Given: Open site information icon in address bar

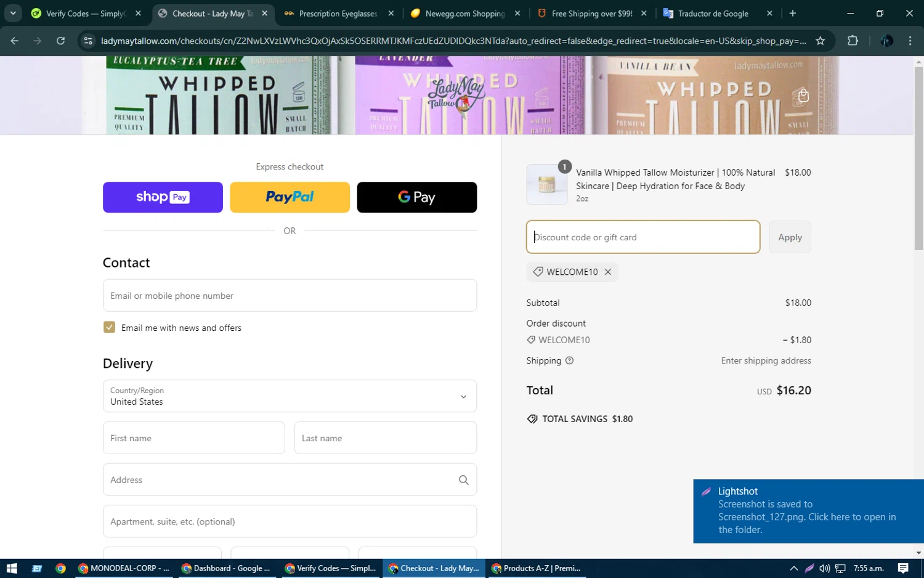Looking at the screenshot, I should (x=88, y=41).
